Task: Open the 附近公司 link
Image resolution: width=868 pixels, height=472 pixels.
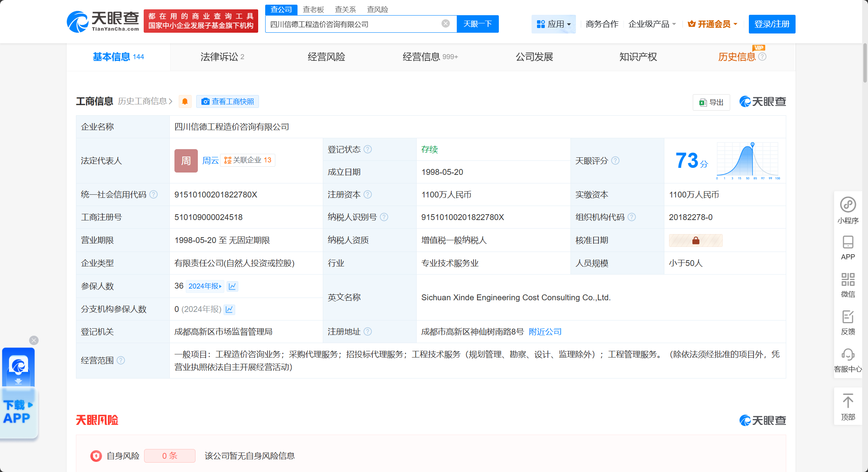Action: click(545, 332)
